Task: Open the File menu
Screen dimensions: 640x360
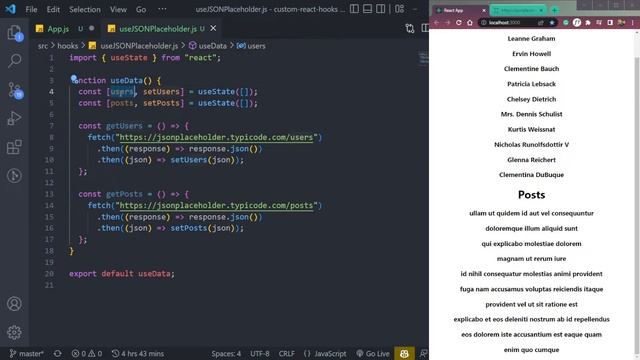Action: click(x=31, y=9)
